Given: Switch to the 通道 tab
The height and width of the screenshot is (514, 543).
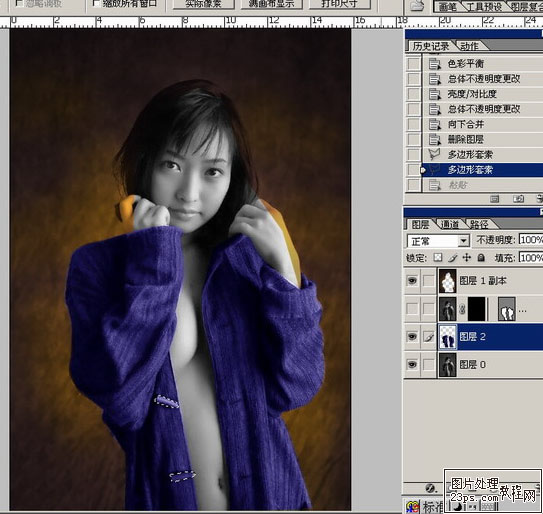Looking at the screenshot, I should click(x=449, y=224).
